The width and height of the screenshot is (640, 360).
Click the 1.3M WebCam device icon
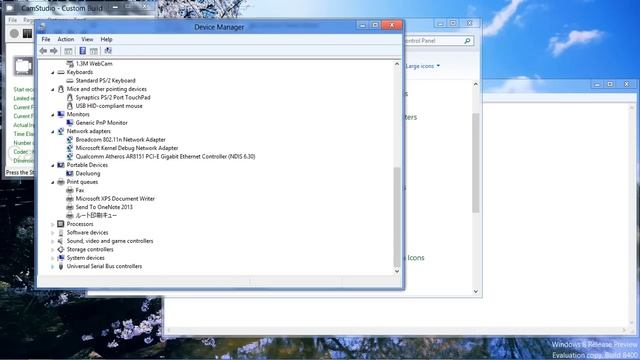70,64
